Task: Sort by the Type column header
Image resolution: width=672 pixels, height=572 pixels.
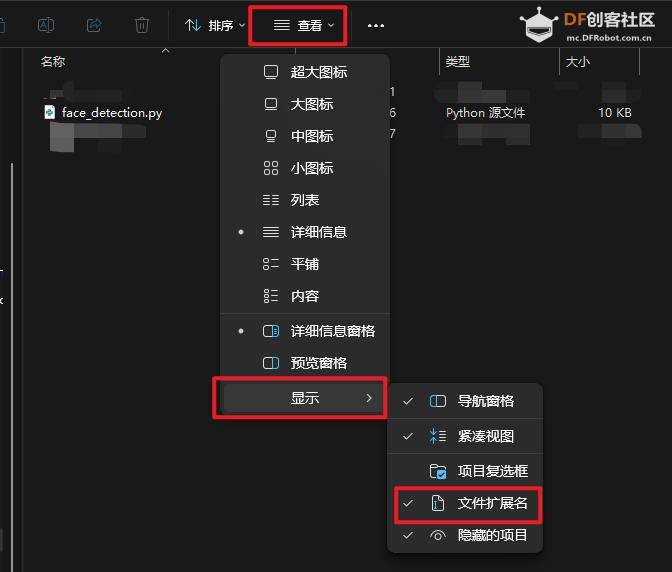Action: point(458,62)
